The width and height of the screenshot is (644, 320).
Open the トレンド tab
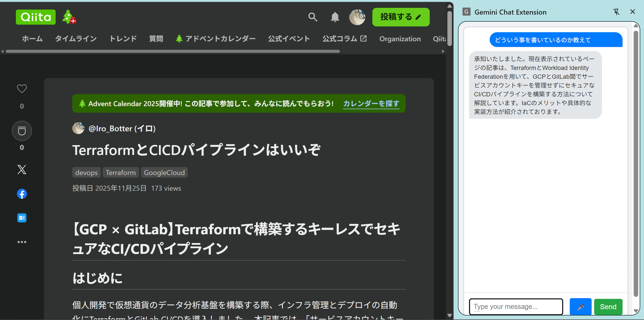[x=123, y=39]
